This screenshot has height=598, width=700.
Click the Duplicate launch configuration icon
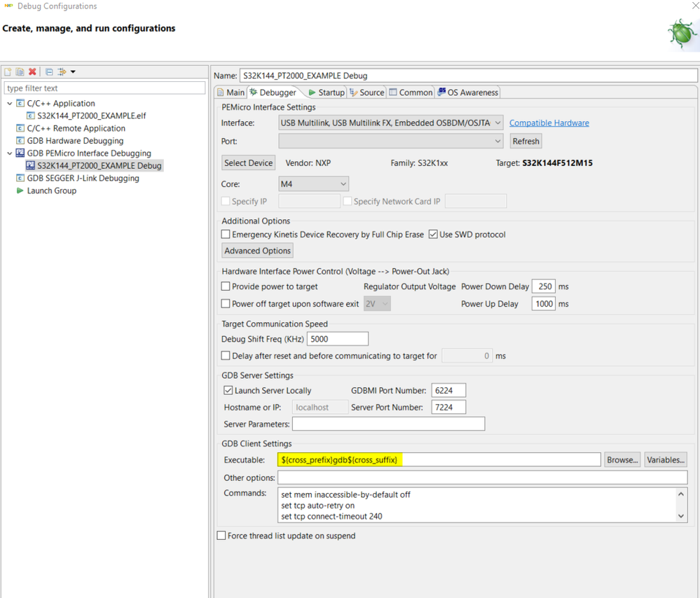tap(20, 72)
